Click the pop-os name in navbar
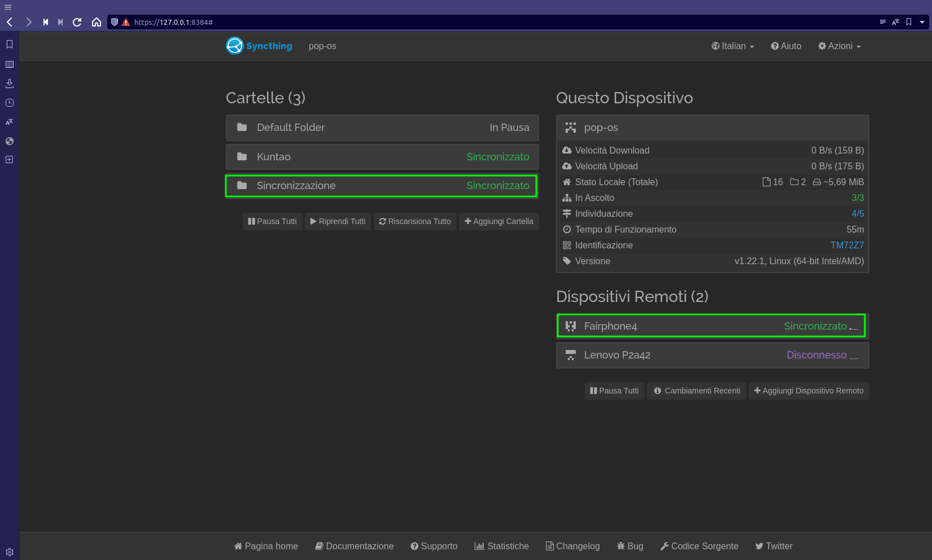 (x=322, y=46)
